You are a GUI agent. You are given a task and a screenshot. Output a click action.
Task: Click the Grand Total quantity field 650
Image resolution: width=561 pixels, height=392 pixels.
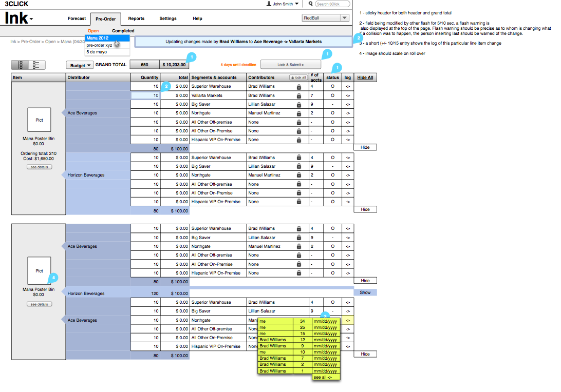144,65
